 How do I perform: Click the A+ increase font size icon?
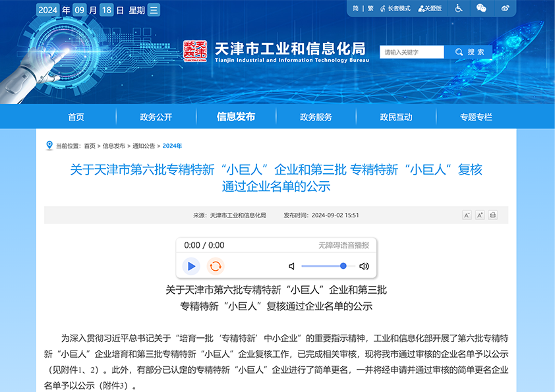pyautogui.click(x=480, y=215)
